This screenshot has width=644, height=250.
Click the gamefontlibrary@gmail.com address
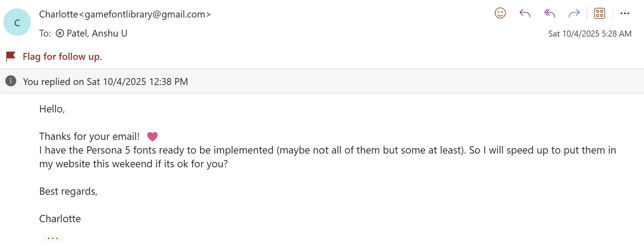coord(145,14)
